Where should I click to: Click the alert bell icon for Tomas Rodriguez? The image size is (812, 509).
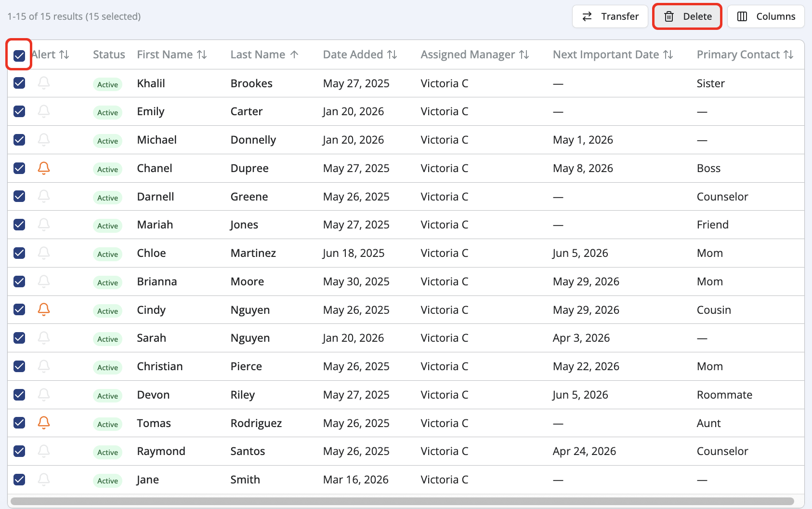[x=43, y=423]
